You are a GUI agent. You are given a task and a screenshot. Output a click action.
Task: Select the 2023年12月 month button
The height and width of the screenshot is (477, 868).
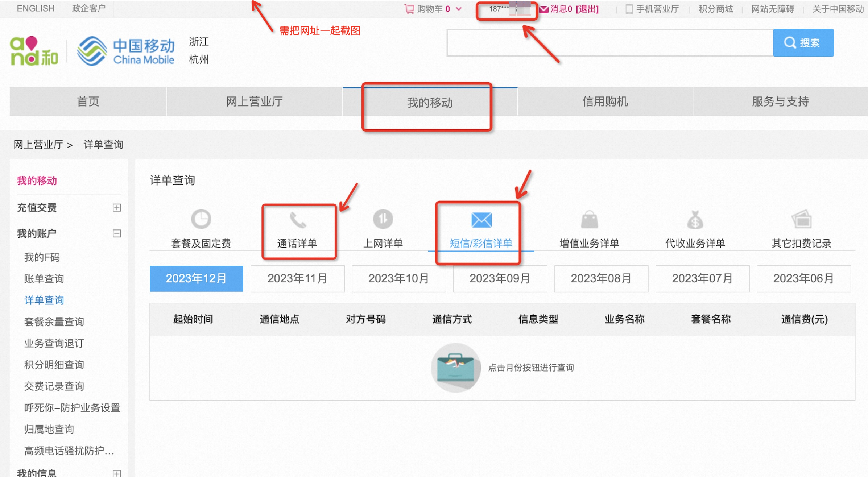click(x=196, y=278)
